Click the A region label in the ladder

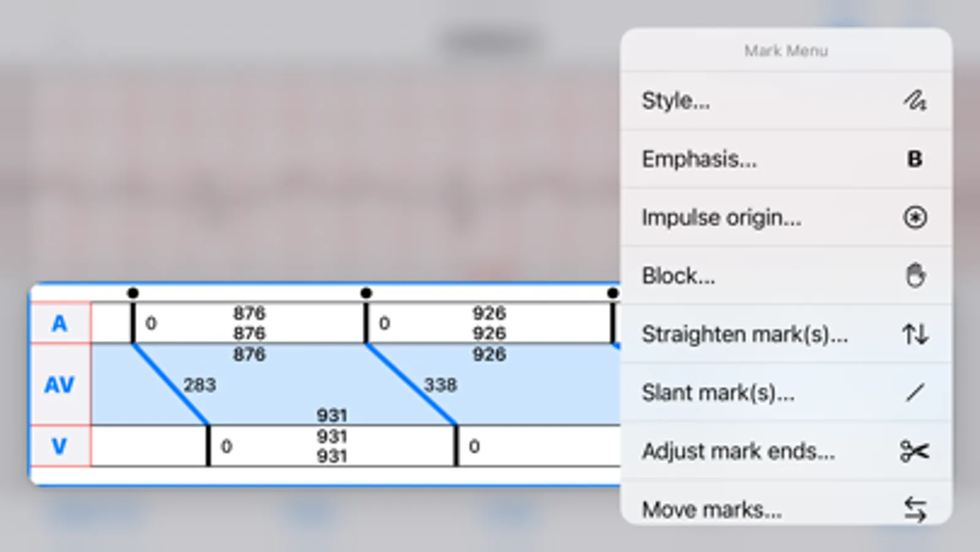pos(59,323)
